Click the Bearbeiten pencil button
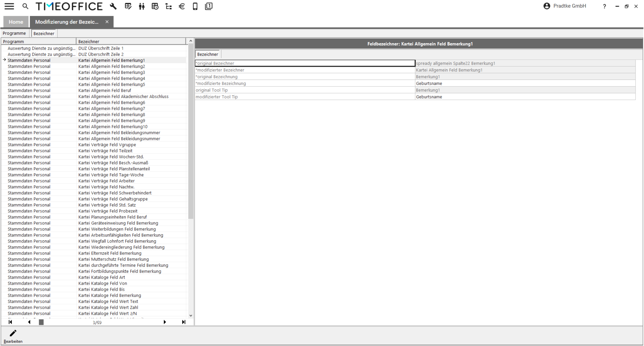The width and height of the screenshot is (644, 346). [13, 336]
